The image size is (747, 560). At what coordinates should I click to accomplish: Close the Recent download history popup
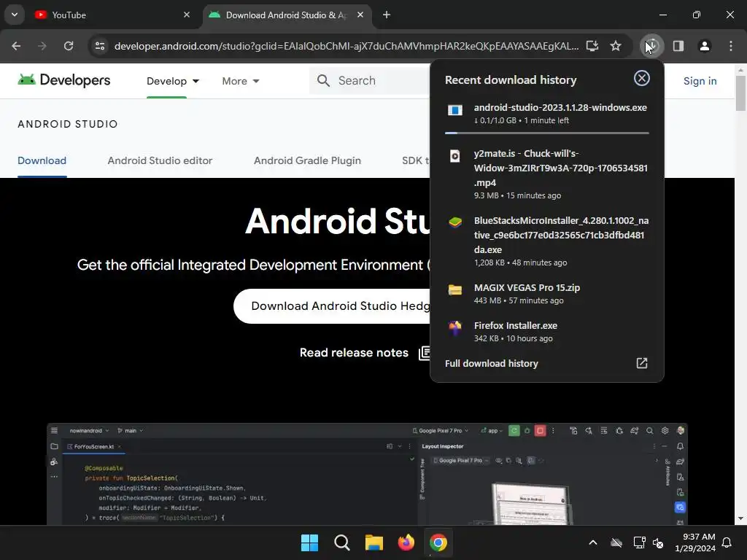tap(642, 78)
